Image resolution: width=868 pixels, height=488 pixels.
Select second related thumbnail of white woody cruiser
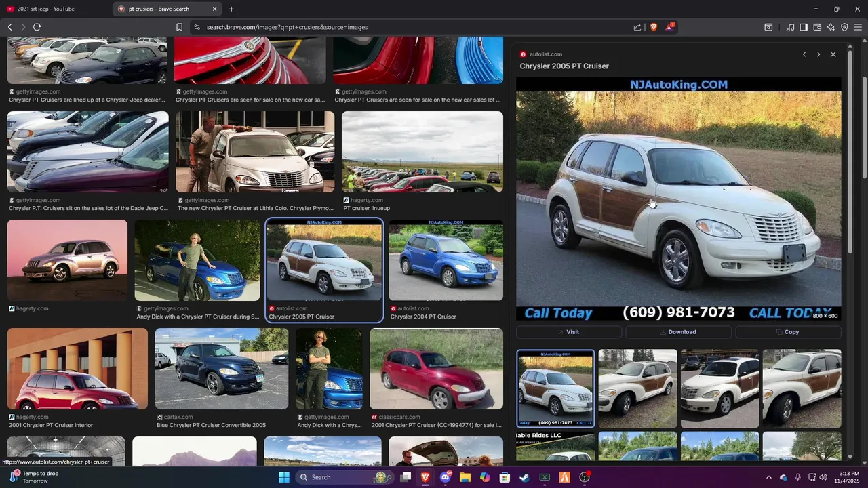(x=637, y=388)
